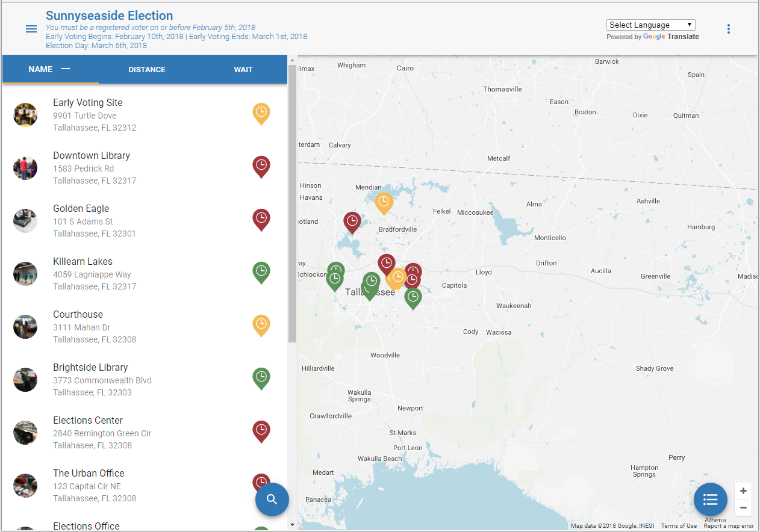Toggle the sort order dash next to Name
The height and width of the screenshot is (532, 760).
click(66, 69)
